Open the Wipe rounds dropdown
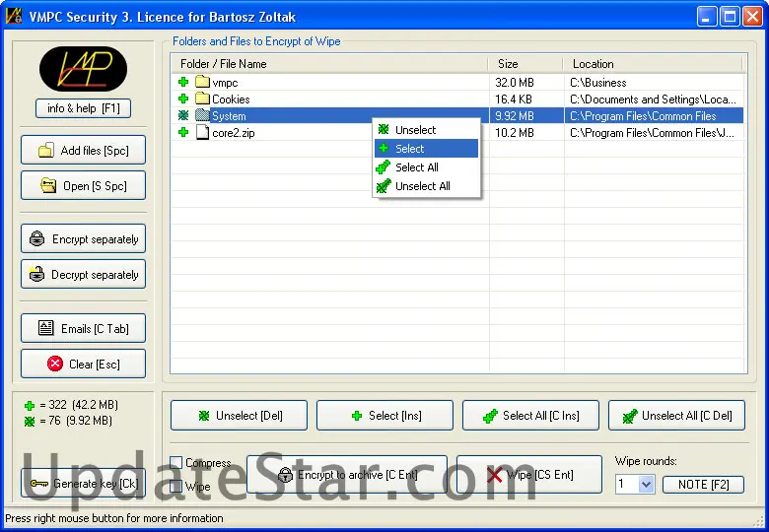The height and width of the screenshot is (532, 769). [x=647, y=484]
